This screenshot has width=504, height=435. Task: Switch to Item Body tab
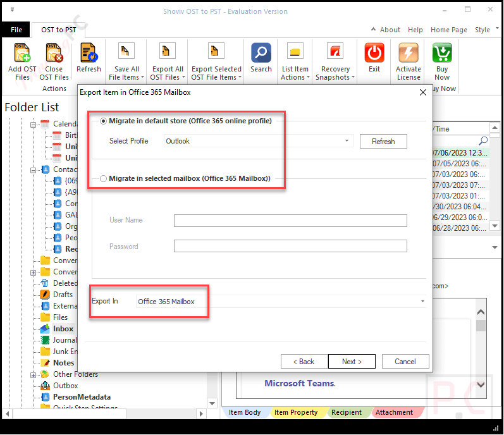click(x=244, y=412)
